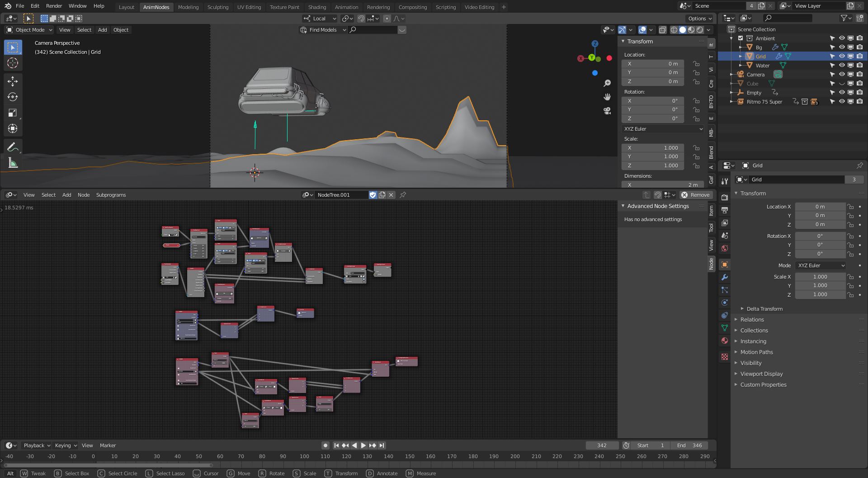Toggle lock on Location X in sidebar
The width and height of the screenshot is (868, 478).
[696, 64]
